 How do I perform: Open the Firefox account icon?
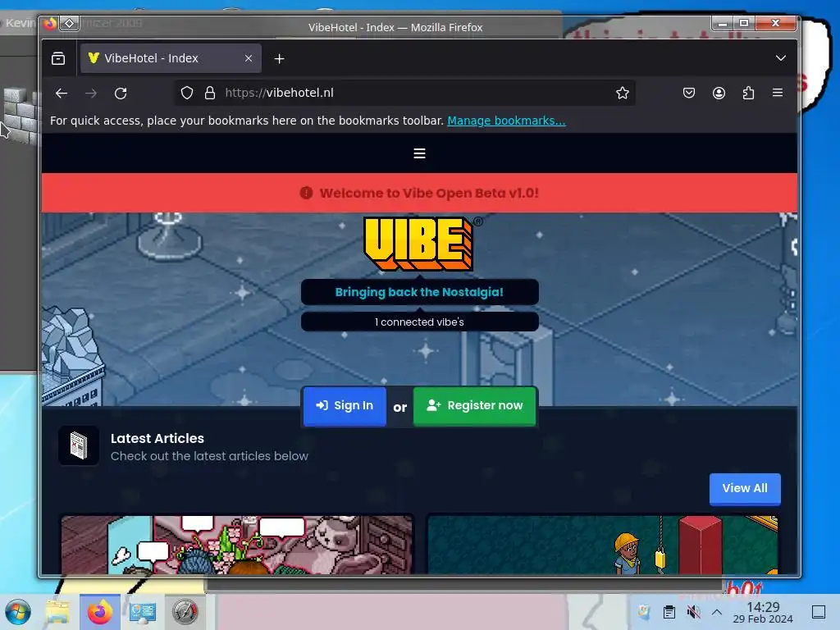[719, 93]
